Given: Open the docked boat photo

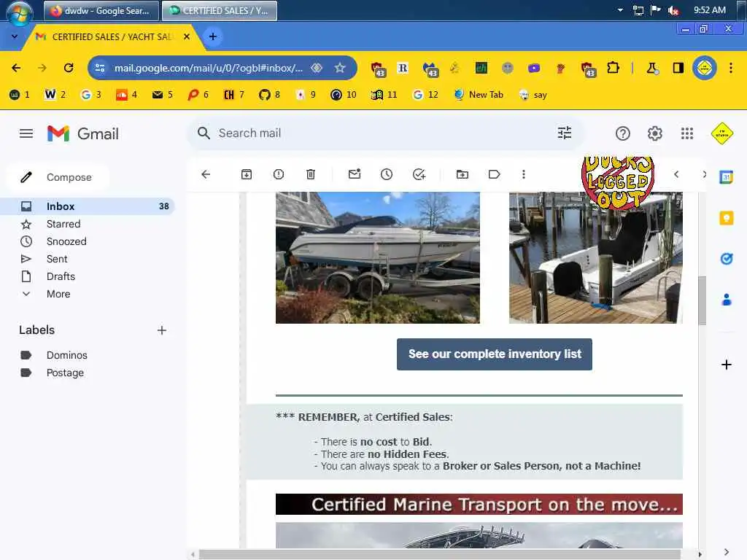Looking at the screenshot, I should [x=595, y=257].
